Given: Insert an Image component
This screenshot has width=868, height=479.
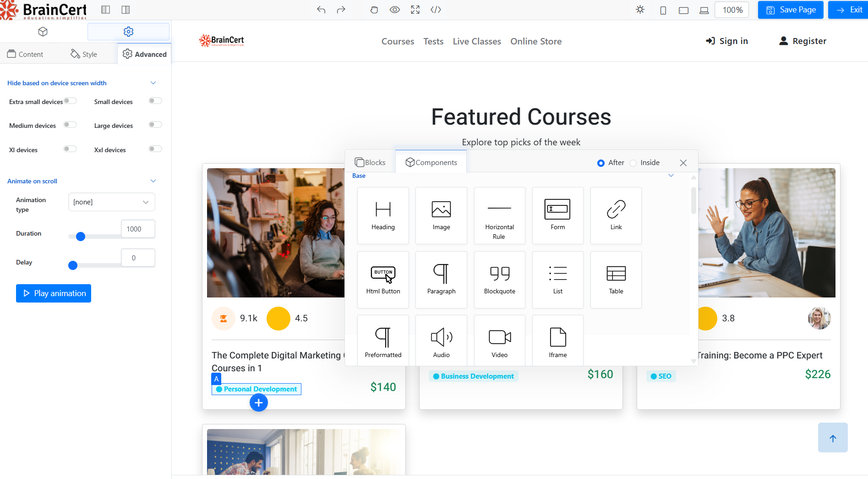Looking at the screenshot, I should (441, 215).
